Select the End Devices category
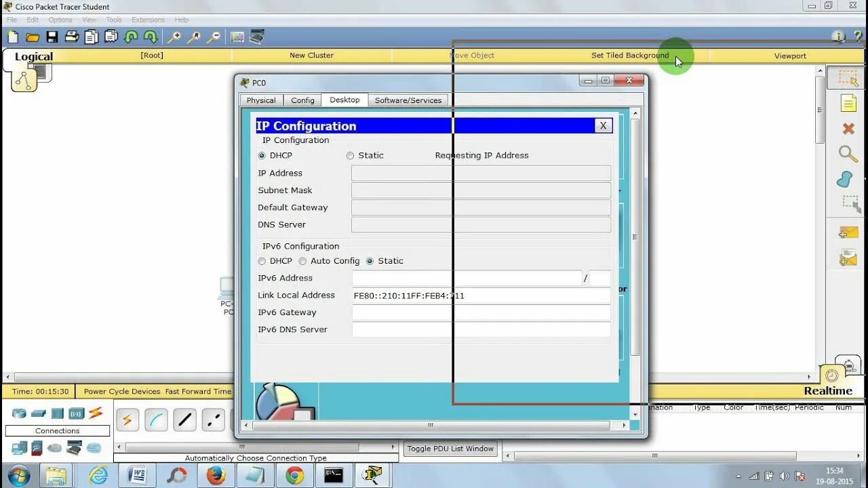Screen dimensions: 868x488 (19, 448)
